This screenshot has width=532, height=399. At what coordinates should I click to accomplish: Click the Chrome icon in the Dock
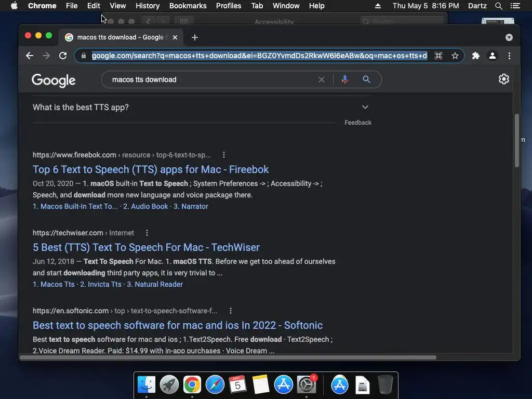coord(192,385)
